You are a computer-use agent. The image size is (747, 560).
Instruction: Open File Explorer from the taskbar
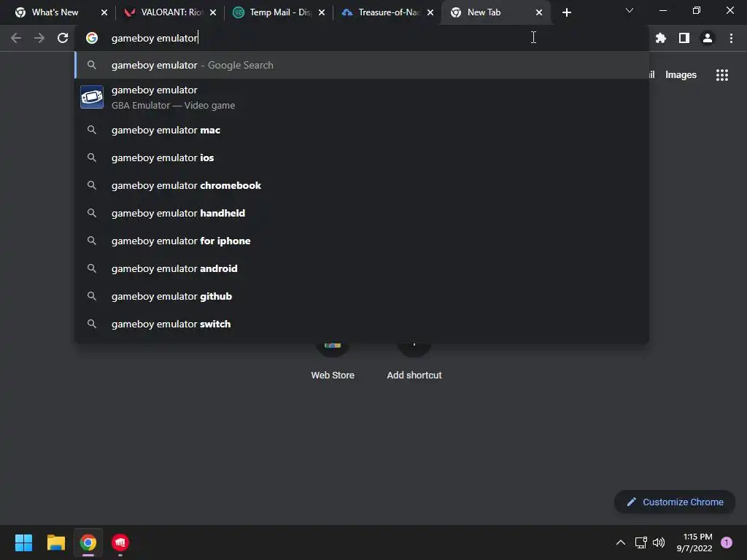point(55,542)
